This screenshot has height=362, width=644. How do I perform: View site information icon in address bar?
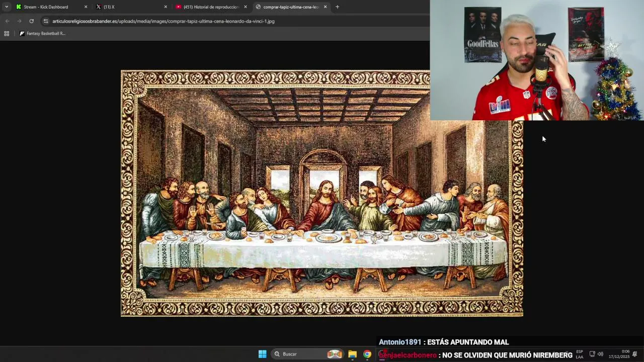[46, 21]
